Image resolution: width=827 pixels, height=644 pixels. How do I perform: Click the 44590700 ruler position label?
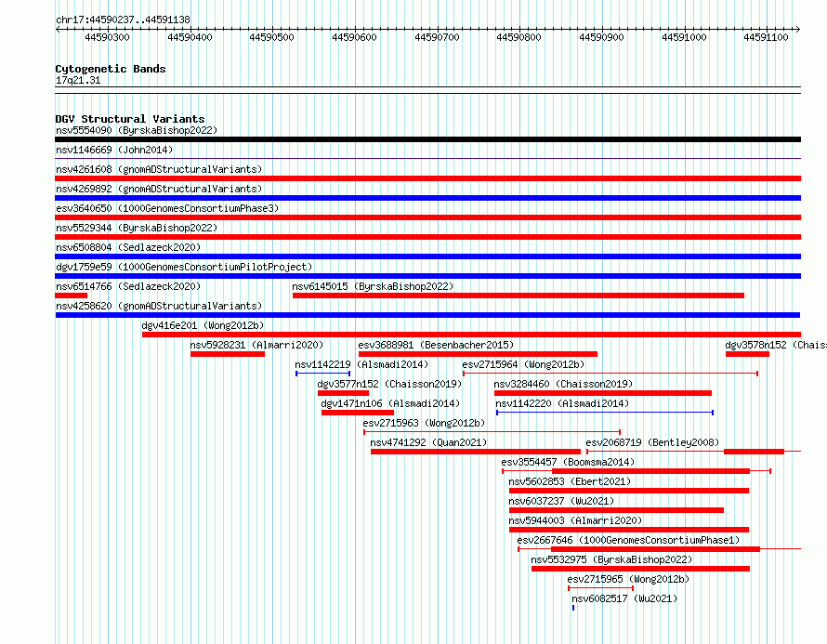[x=438, y=37]
